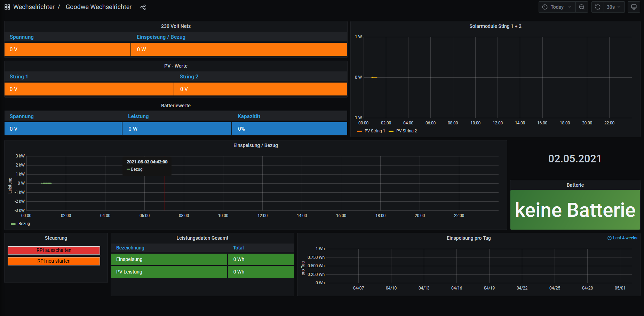
Task: Click the orange PV String 1 legend color swatch
Action: 359,131
